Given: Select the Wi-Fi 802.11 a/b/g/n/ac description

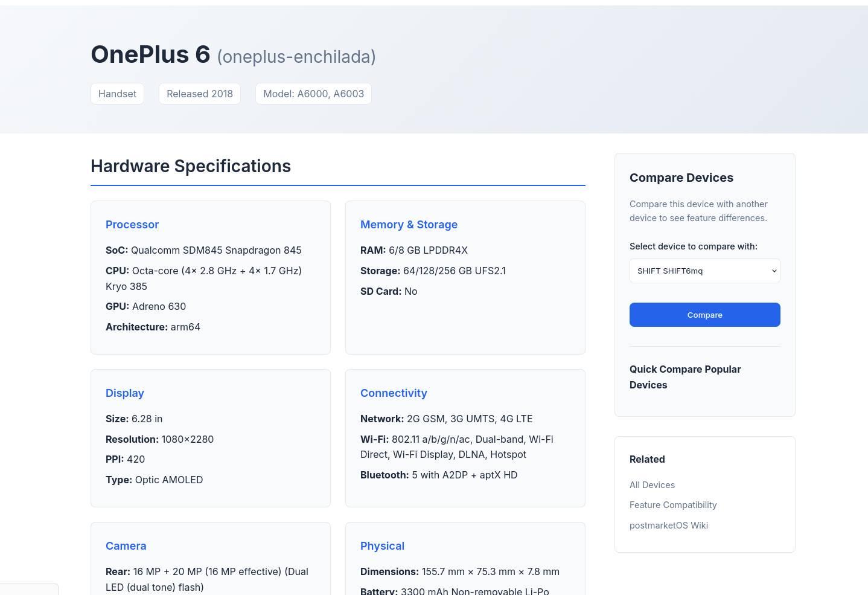Looking at the screenshot, I should tap(457, 447).
